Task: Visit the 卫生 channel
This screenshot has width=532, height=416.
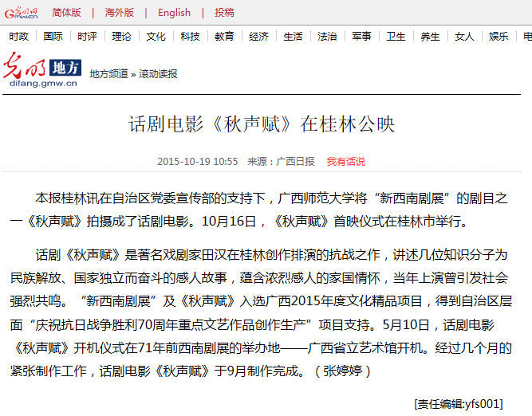Action: pos(396,36)
